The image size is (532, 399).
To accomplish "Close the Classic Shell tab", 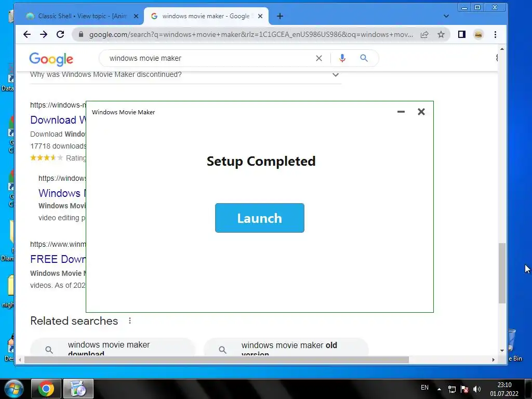I will click(x=136, y=16).
